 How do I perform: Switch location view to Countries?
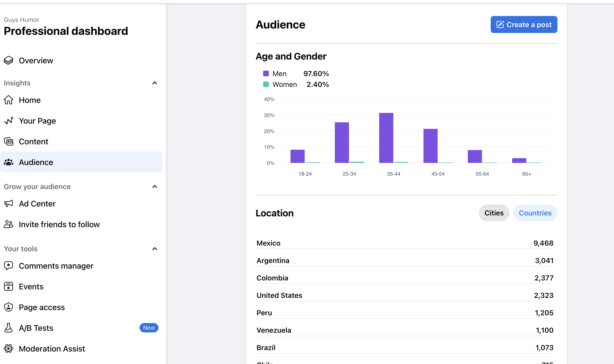tap(535, 213)
